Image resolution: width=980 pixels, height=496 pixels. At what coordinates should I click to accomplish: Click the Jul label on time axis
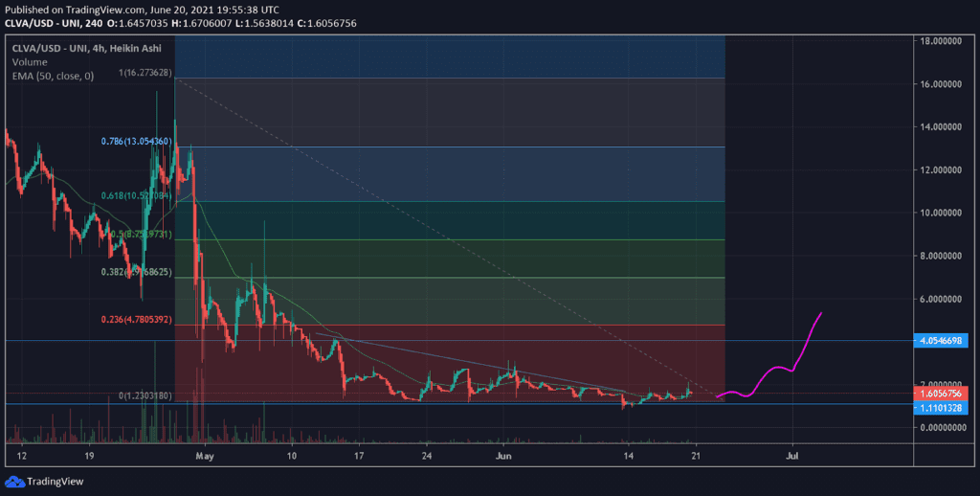[x=792, y=457]
